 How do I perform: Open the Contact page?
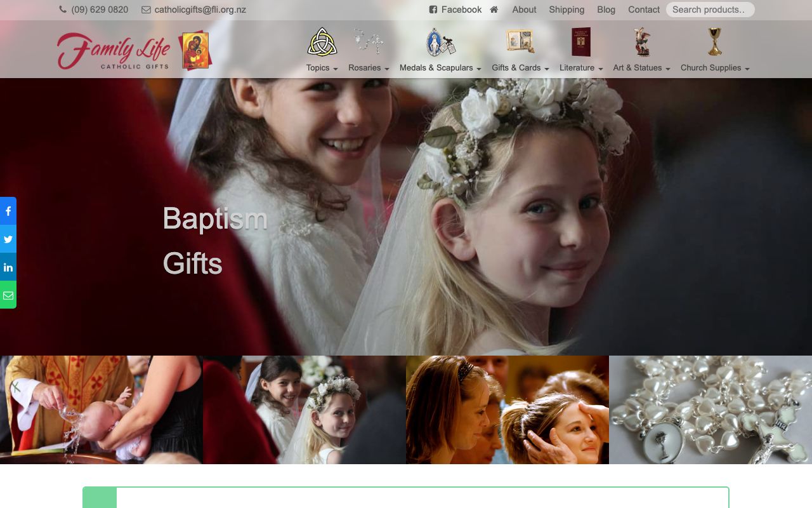[x=644, y=10]
